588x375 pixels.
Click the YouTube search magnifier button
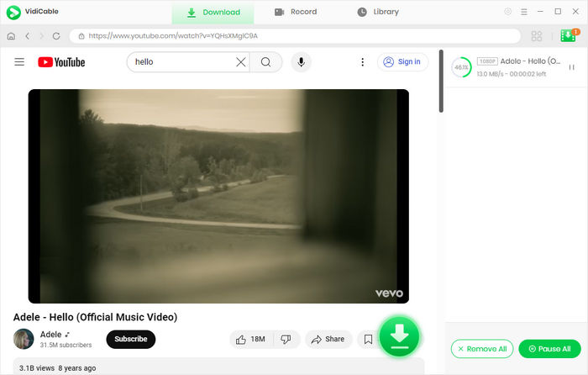click(x=266, y=62)
